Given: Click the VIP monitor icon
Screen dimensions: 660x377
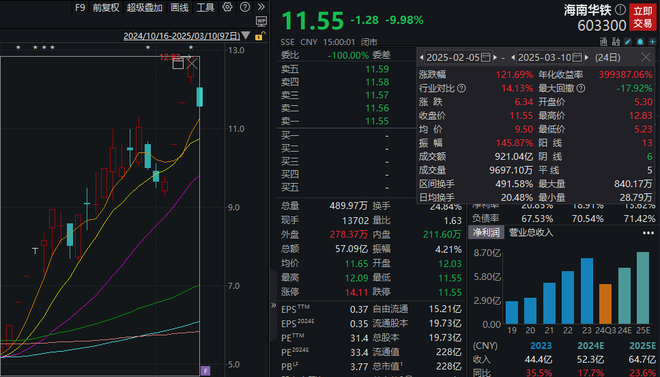Looking at the screenshot, I should click(x=261, y=21).
